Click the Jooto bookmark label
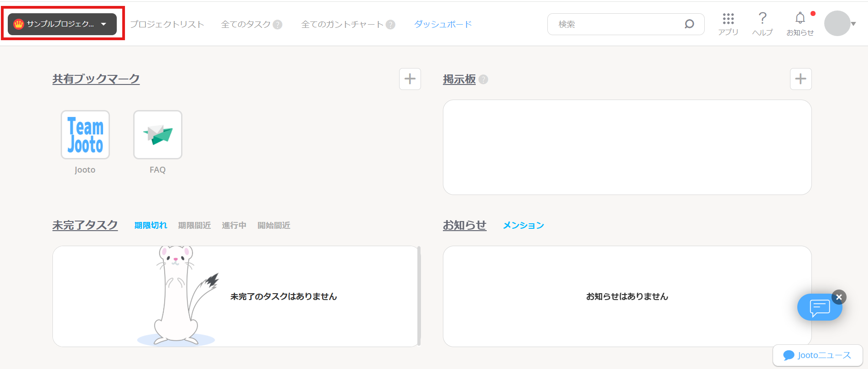This screenshot has height=369, width=868. click(x=85, y=170)
